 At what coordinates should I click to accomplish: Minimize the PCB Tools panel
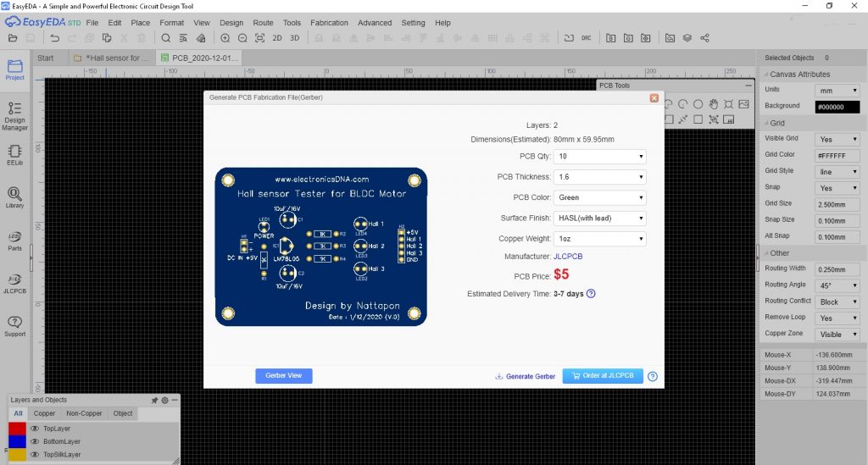[748, 86]
